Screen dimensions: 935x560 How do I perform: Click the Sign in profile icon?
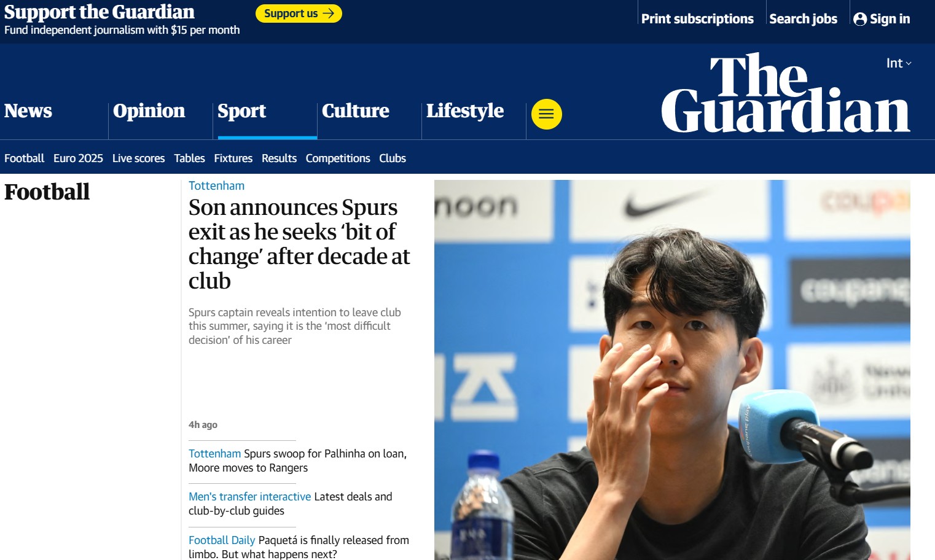point(860,19)
